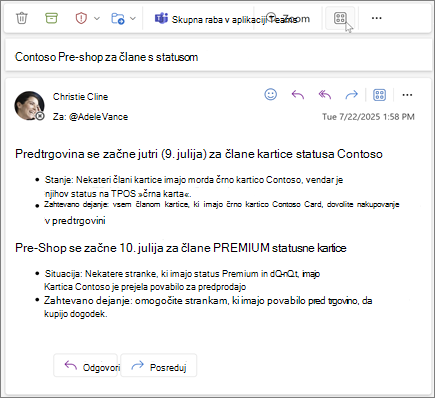Click date Tue 7/22/2025 1:58 PM
Image resolution: width=435 pixels, height=398 pixels.
tap(368, 117)
